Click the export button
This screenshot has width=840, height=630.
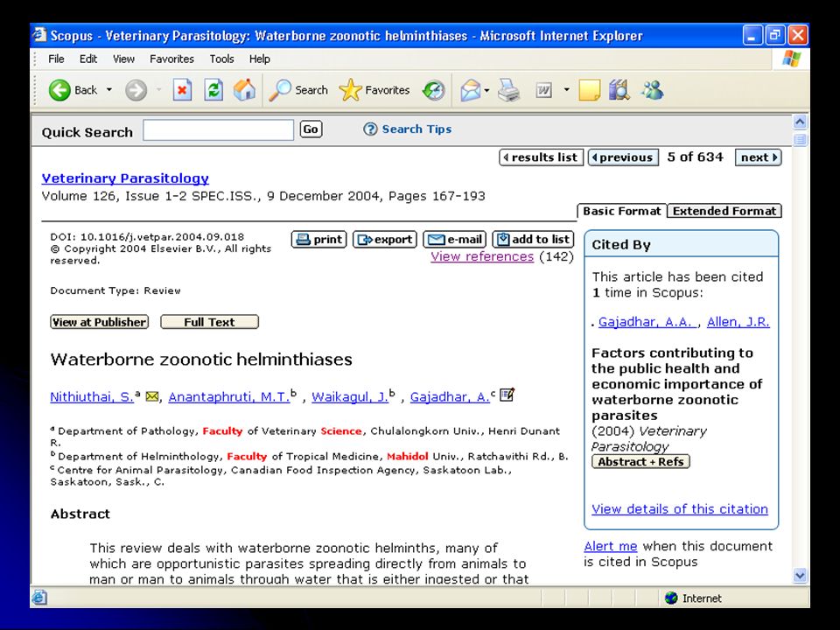[x=385, y=240]
